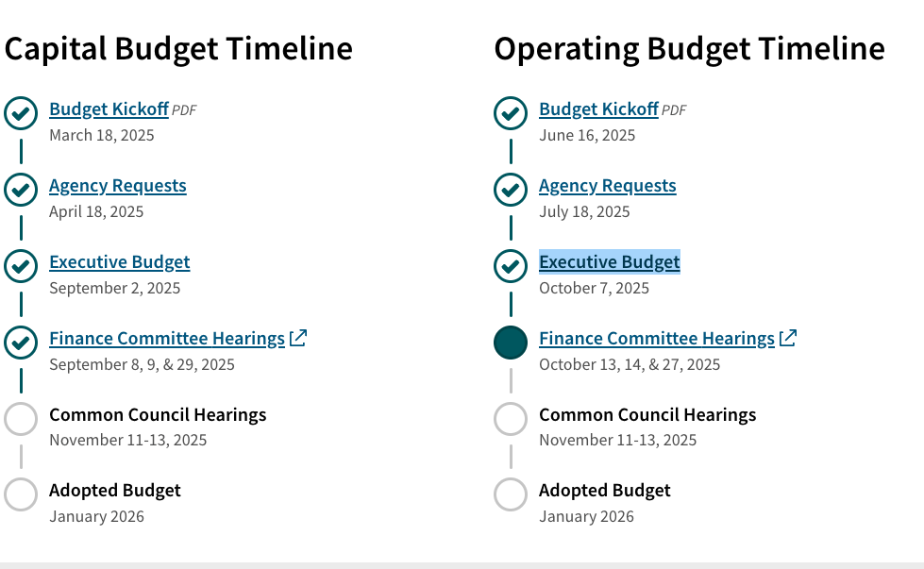This screenshot has height=569, width=924.
Task: Open Capital Budget Kickoff PDF link
Action: tap(109, 109)
